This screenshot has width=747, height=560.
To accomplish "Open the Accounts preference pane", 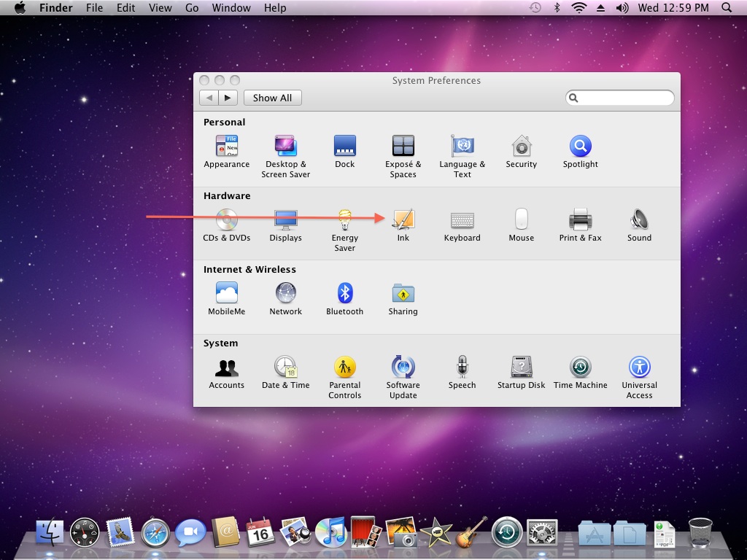I will click(226, 373).
